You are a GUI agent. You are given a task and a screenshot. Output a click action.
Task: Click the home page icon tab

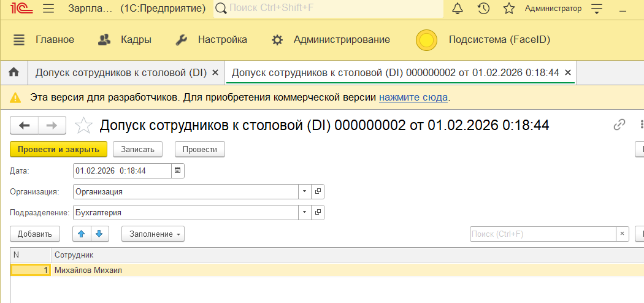click(13, 72)
